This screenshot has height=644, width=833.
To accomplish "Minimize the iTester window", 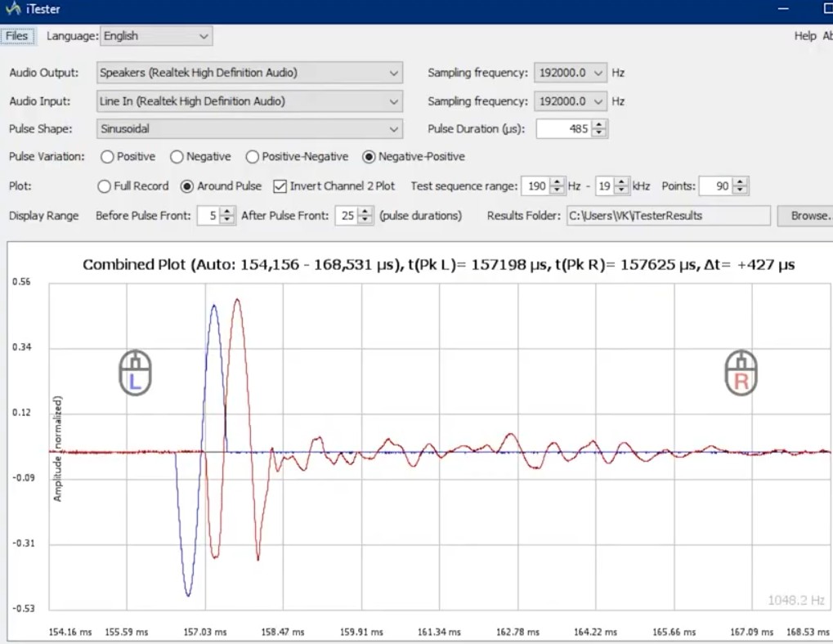I will (783, 9).
